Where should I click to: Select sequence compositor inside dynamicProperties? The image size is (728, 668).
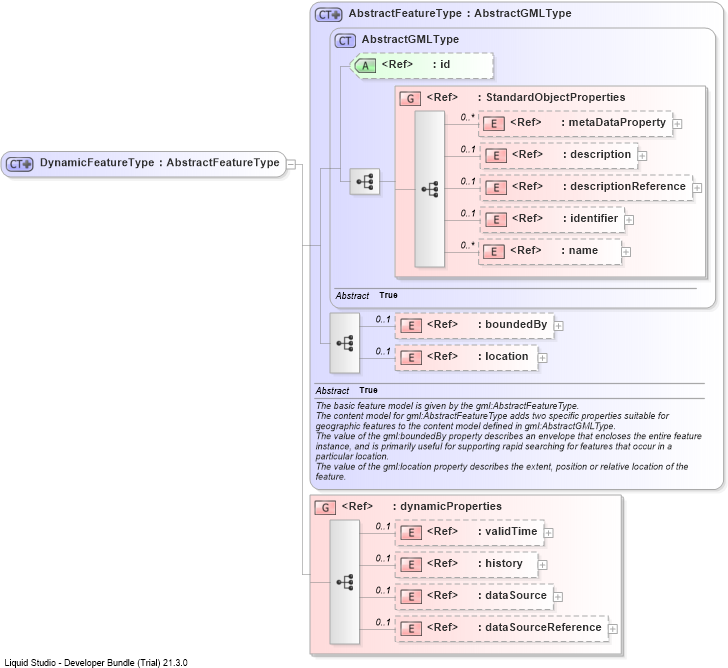point(344,582)
